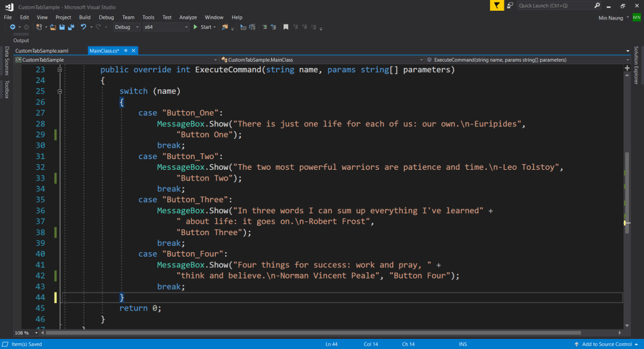This screenshot has width=644, height=349.
Task: Click the Navigate Backward icon
Action: [12, 27]
